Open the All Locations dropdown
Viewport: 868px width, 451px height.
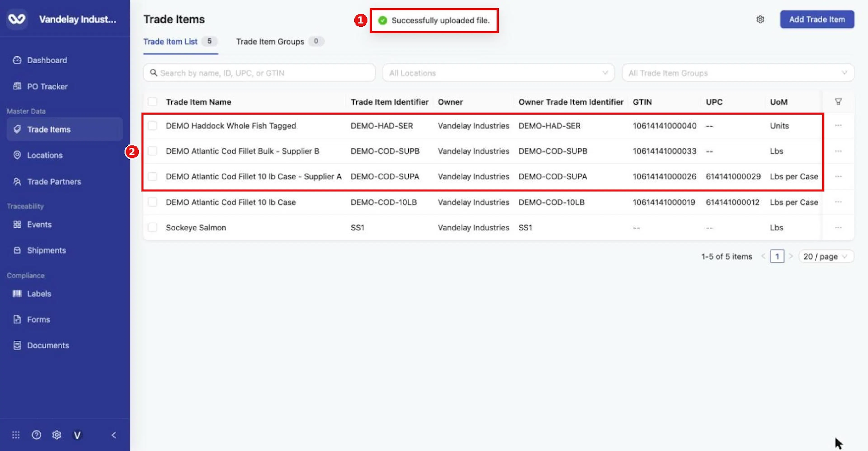[498, 73]
